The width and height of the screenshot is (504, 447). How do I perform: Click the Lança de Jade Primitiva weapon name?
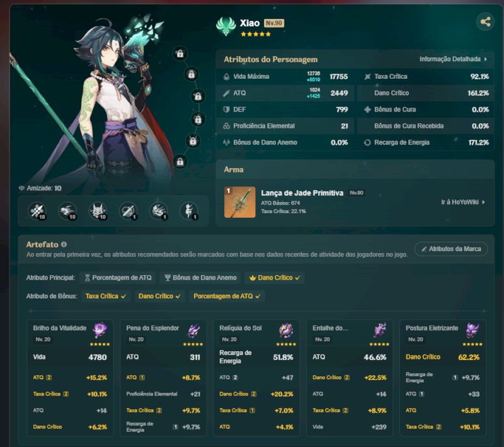[302, 193]
